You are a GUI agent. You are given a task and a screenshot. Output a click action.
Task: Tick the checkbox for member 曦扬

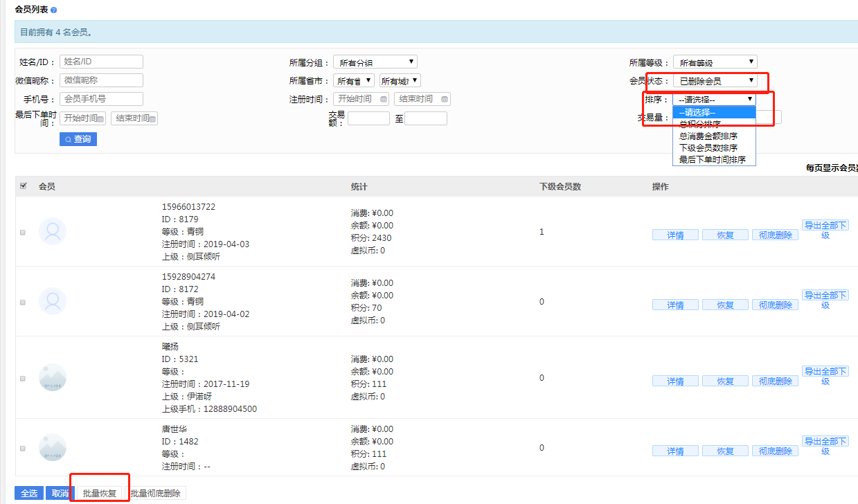coord(23,379)
